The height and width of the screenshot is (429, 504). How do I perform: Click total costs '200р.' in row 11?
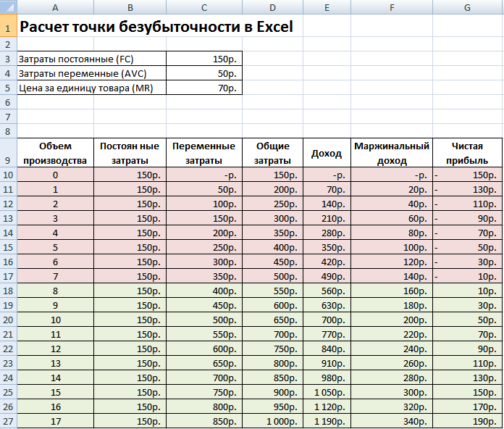(272, 189)
